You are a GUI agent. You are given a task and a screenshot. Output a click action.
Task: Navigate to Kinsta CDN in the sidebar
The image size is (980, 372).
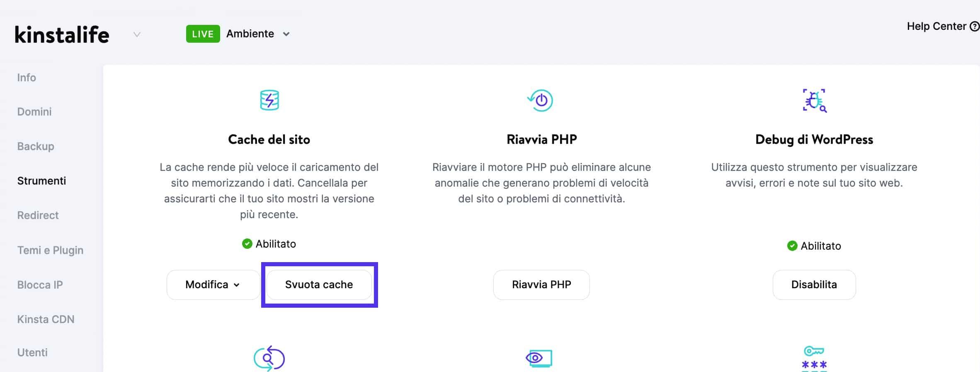(x=46, y=319)
